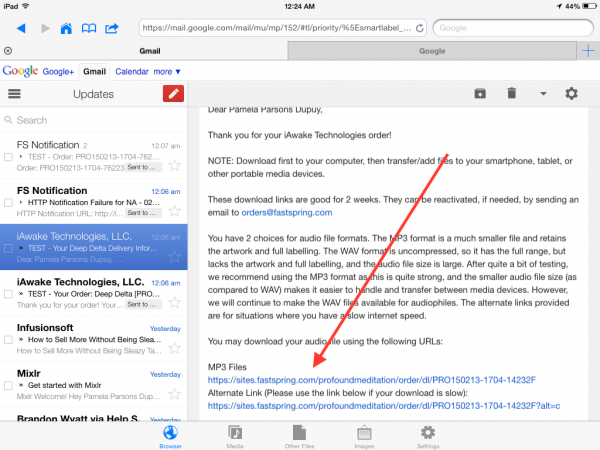The image size is (600, 450).
Task: Click the Google logo
Action: (x=20, y=71)
